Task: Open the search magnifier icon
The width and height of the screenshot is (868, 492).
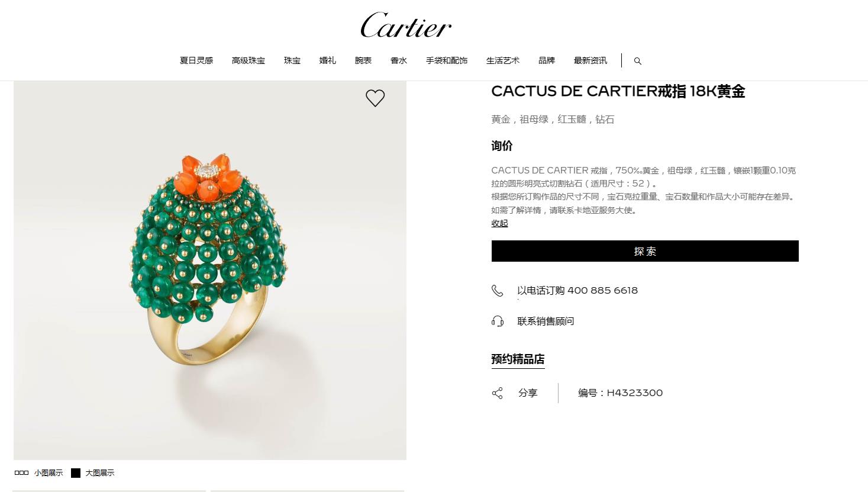Action: [x=637, y=61]
